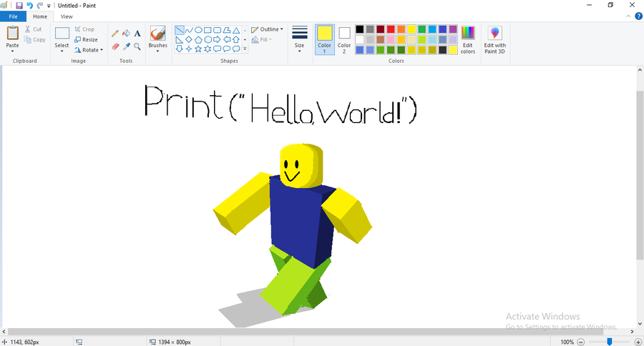Select the Eraser tool
The height and width of the screenshot is (346, 644).
pos(115,46)
